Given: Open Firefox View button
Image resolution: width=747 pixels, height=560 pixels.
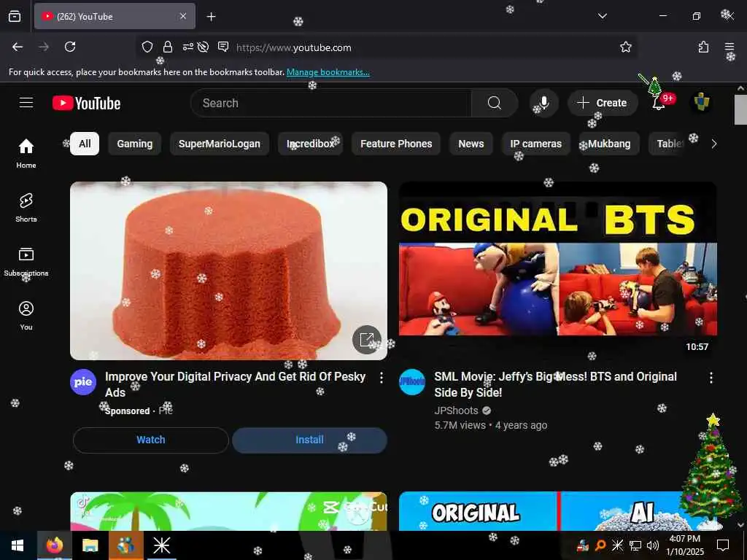Looking at the screenshot, I should 15,16.
